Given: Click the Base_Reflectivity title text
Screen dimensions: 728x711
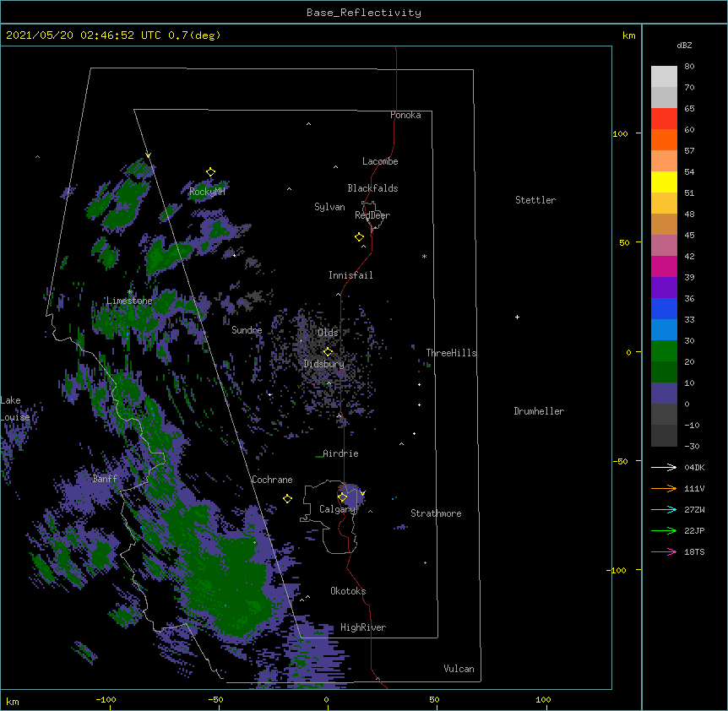Looking at the screenshot, I should tap(364, 13).
